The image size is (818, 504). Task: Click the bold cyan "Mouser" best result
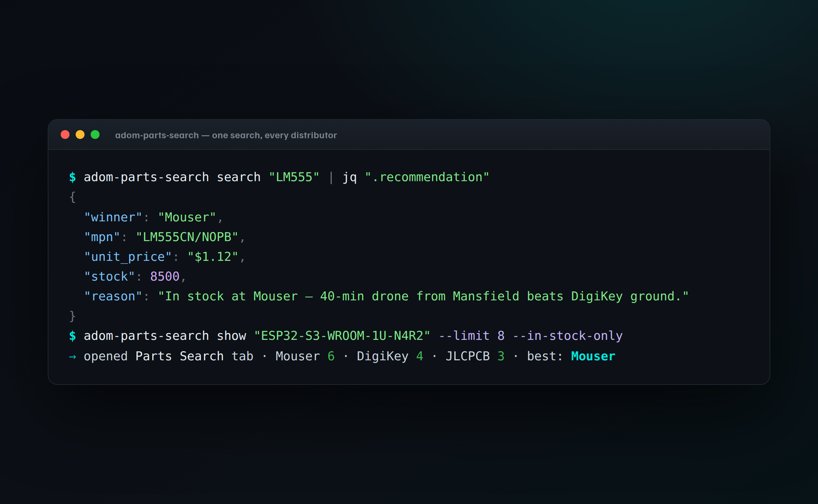593,356
